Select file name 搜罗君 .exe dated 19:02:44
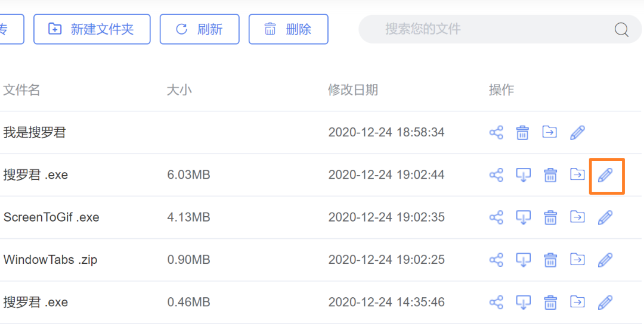 (x=36, y=175)
